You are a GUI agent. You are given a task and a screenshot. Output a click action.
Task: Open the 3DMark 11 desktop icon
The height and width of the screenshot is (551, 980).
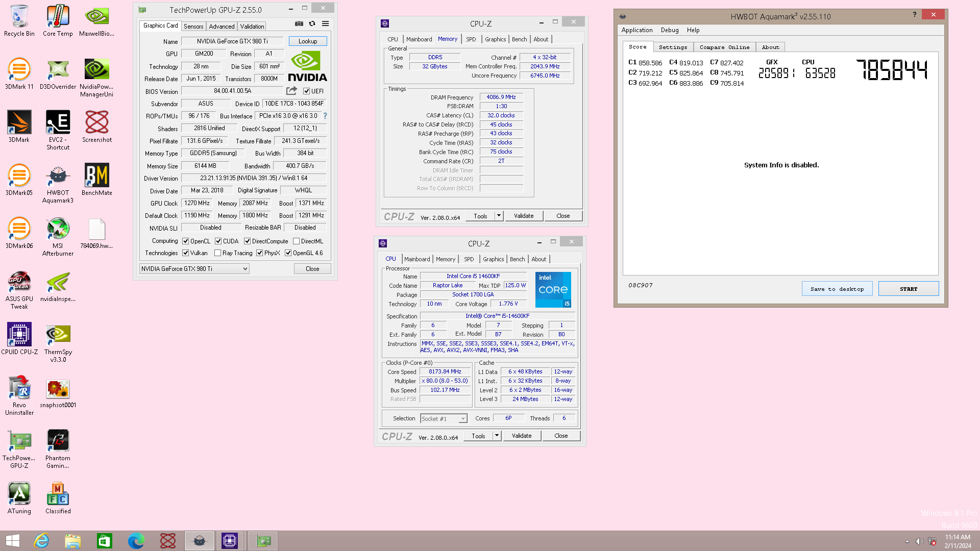19,73
